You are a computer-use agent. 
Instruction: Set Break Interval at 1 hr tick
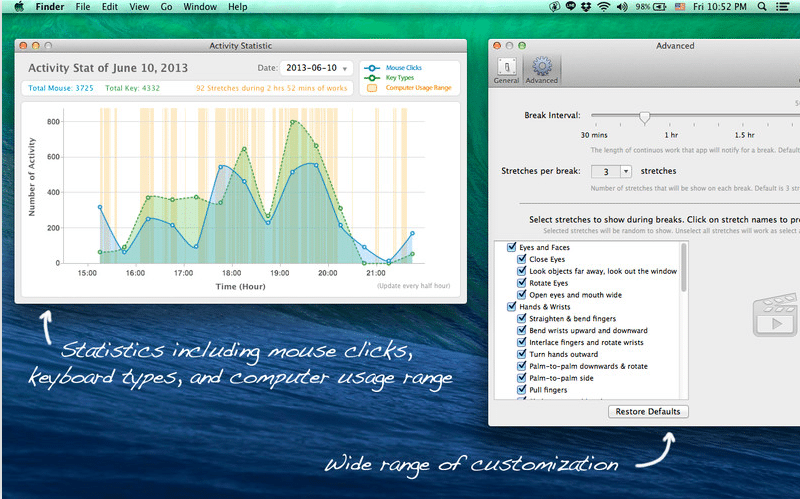tap(669, 124)
